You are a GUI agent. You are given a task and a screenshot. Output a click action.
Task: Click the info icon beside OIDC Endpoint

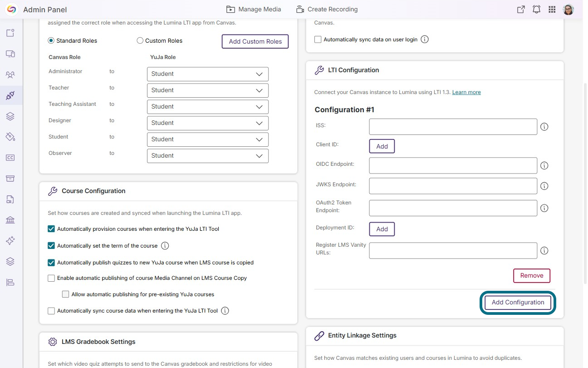(544, 166)
